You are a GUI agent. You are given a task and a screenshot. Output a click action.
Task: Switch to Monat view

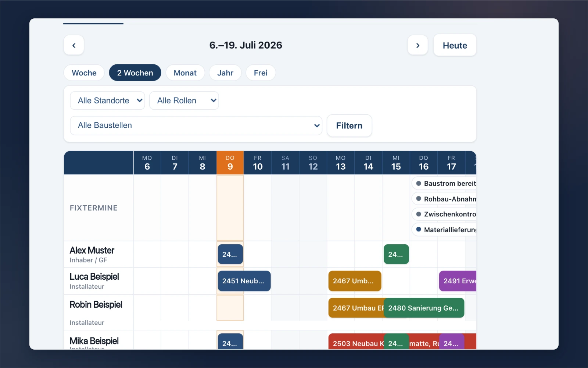(185, 73)
